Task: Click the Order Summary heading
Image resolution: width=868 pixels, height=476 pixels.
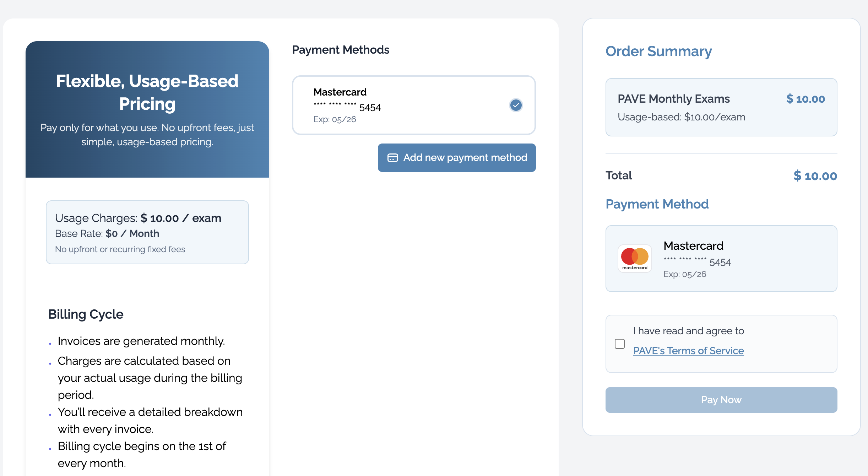Action: pos(658,52)
